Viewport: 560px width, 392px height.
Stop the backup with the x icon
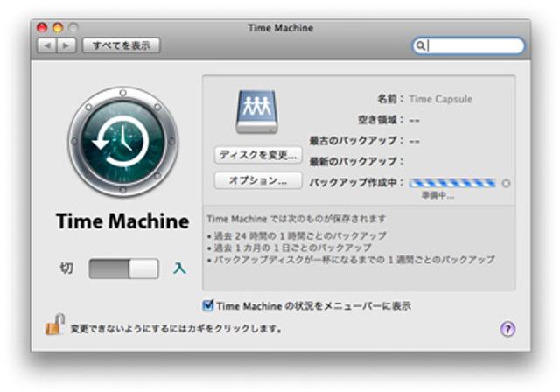point(506,184)
